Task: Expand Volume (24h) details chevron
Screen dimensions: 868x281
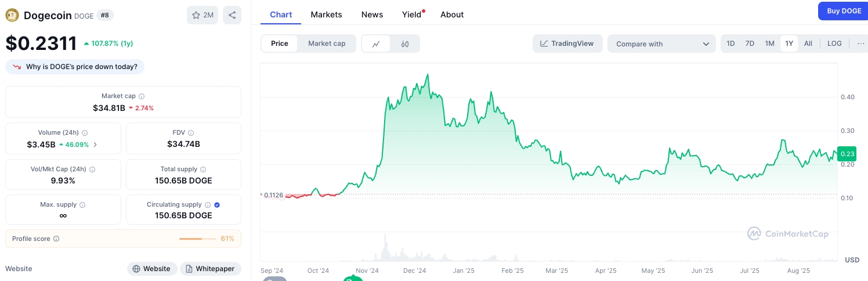Action: point(95,145)
